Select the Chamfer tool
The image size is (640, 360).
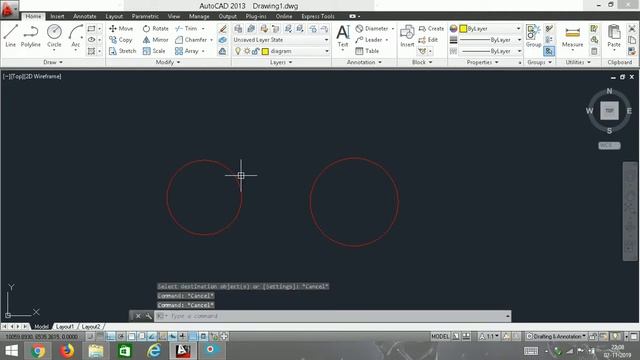tap(191, 40)
